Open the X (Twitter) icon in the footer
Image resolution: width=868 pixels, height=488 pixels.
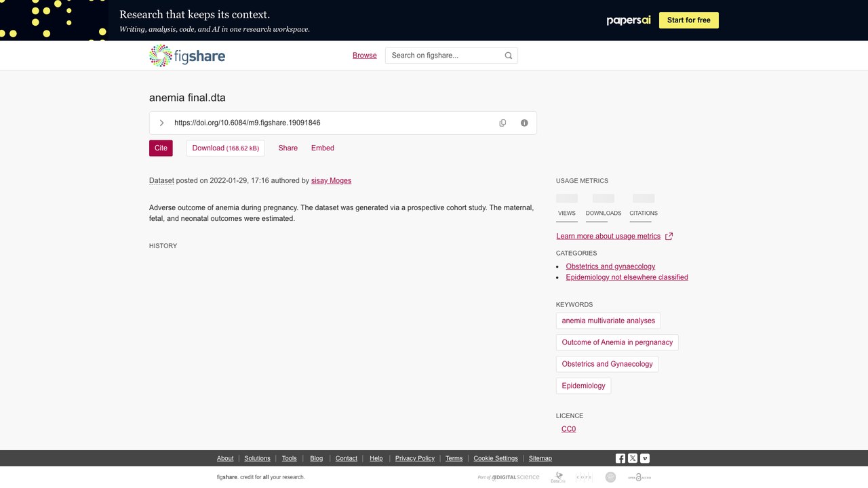(x=633, y=458)
